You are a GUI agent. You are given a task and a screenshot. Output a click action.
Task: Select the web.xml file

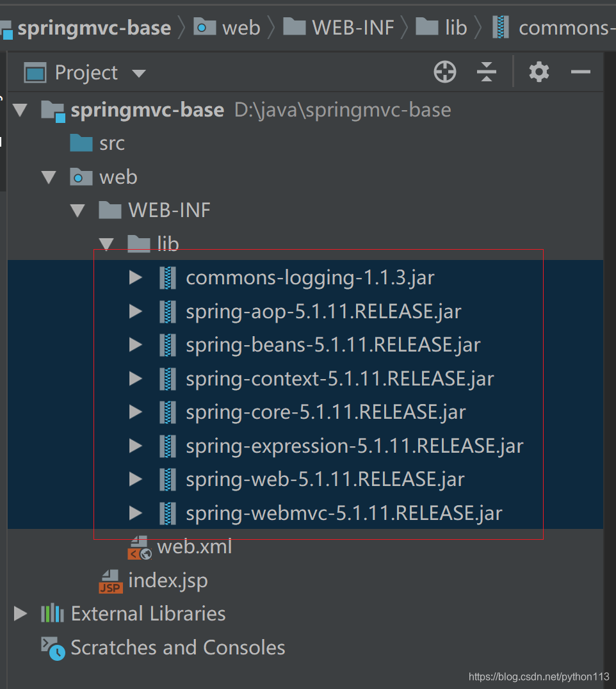194,547
